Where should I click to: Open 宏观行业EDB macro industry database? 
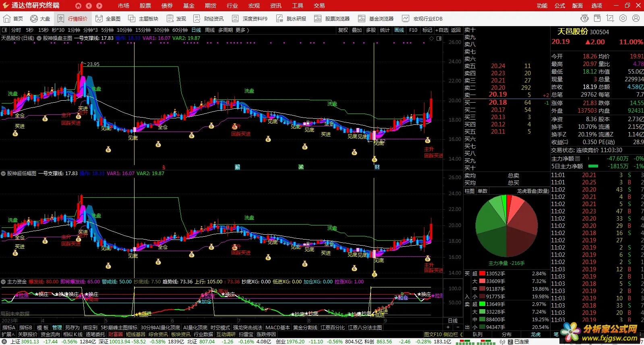422,19
